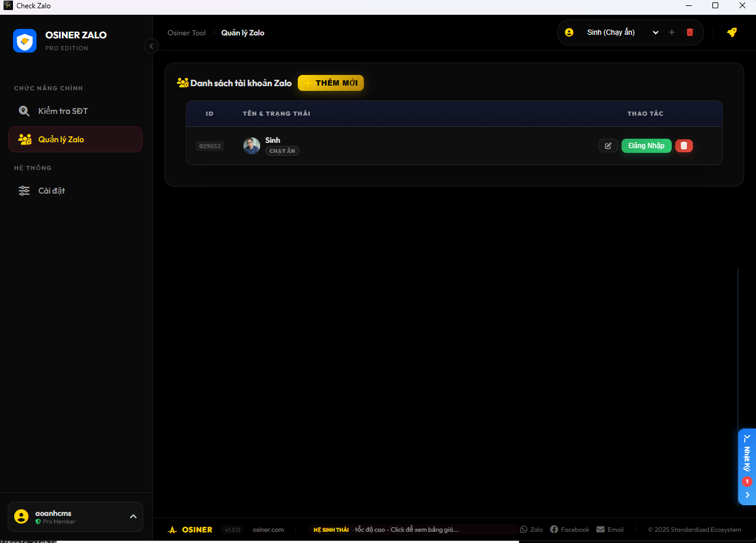Open the Zalo contact link in footer
The image size is (756, 543).
(531, 529)
